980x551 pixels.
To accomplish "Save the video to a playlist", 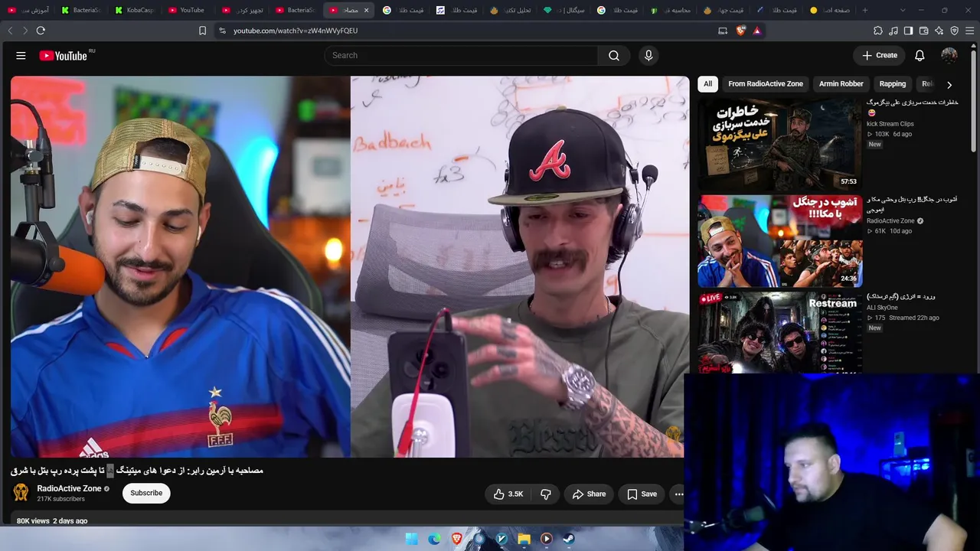I will 642,494.
